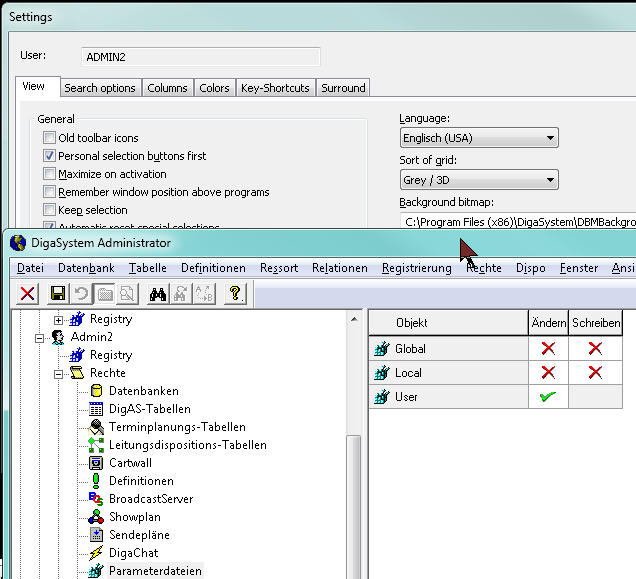Image resolution: width=636 pixels, height=579 pixels.
Task: Click the Datenbanken database cylinder icon
Action: click(96, 391)
